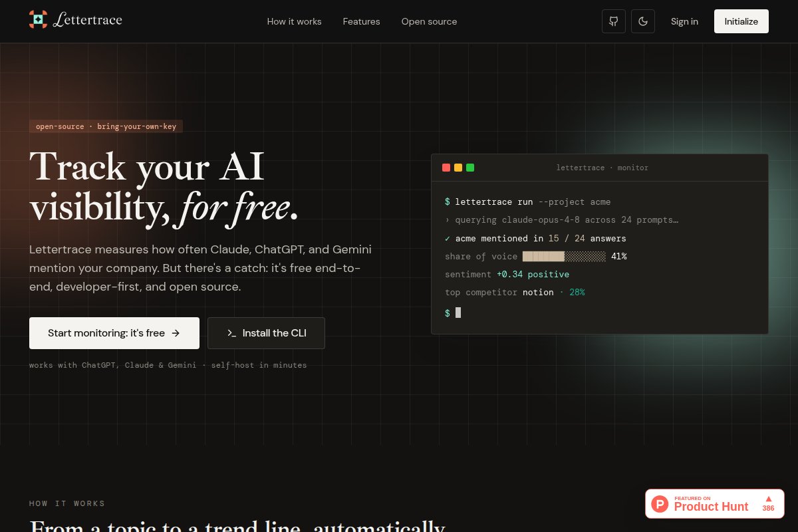
Task: Click the Initialize button
Action: point(741,21)
